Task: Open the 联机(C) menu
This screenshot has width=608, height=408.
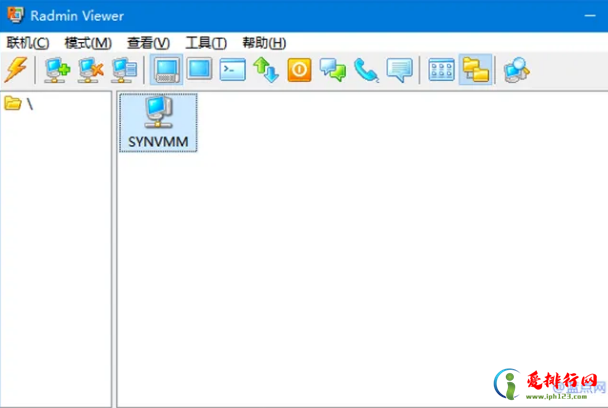Action: click(x=27, y=43)
